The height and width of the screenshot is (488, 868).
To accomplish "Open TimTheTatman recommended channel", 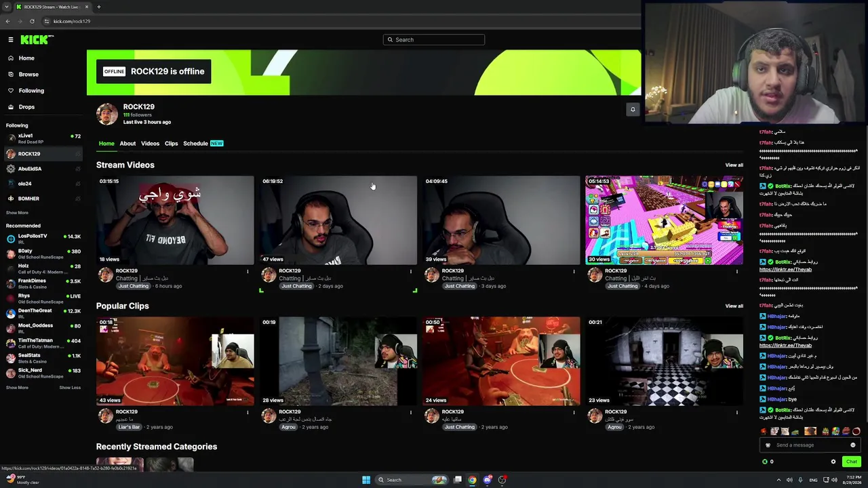I will click(43, 343).
